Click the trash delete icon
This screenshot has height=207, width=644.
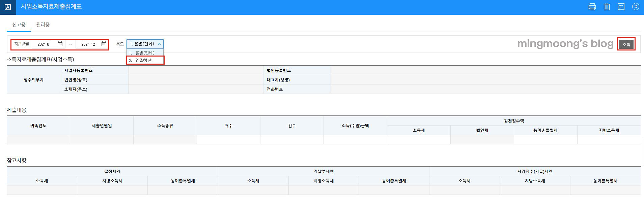click(607, 7)
